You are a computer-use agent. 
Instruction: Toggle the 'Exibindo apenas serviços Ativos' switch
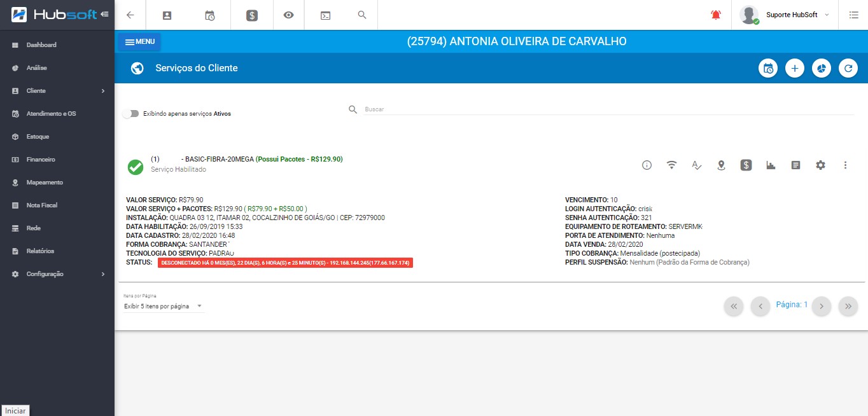pyautogui.click(x=130, y=114)
